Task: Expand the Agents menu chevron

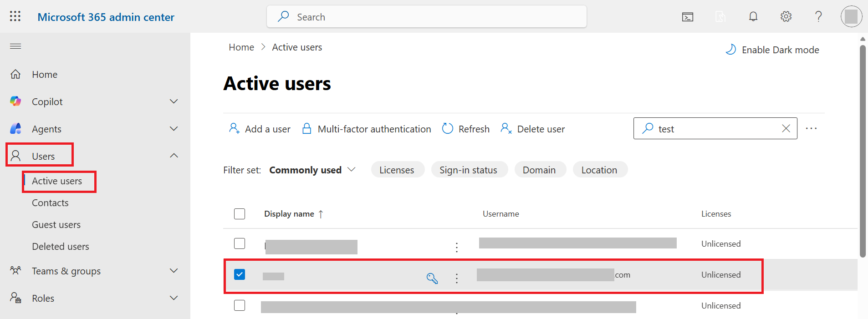Action: coord(174,129)
